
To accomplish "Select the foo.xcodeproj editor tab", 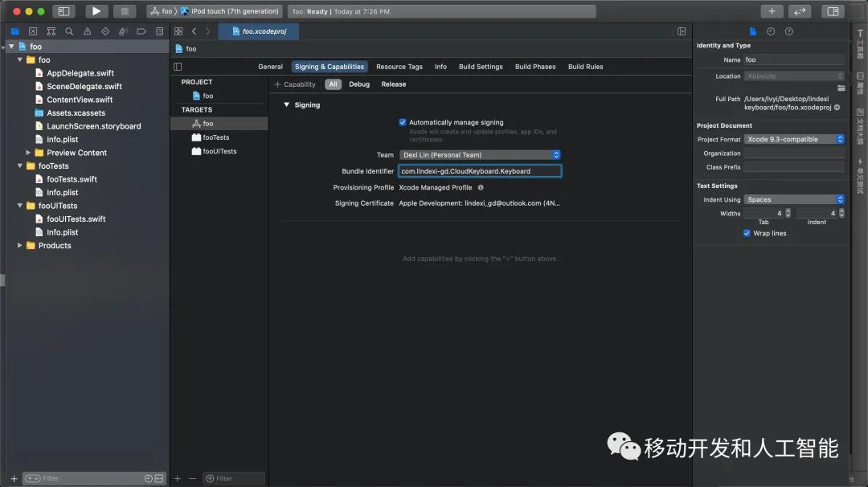I will (x=259, y=31).
